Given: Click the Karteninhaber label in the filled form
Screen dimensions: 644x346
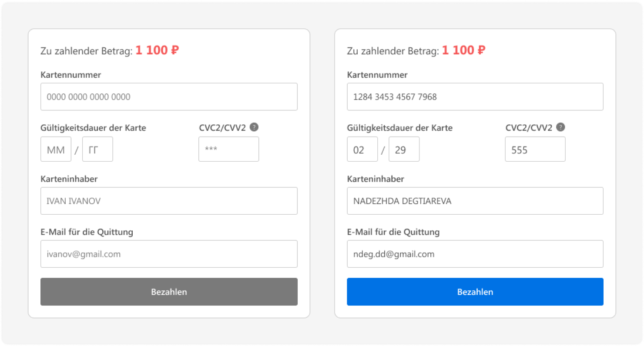Looking at the screenshot, I should [x=376, y=179].
